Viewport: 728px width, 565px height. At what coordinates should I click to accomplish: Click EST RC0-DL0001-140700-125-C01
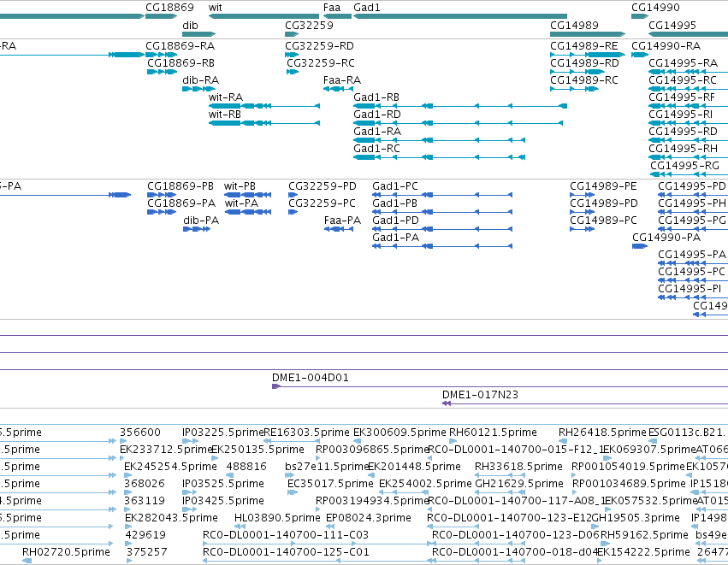tap(317, 561)
